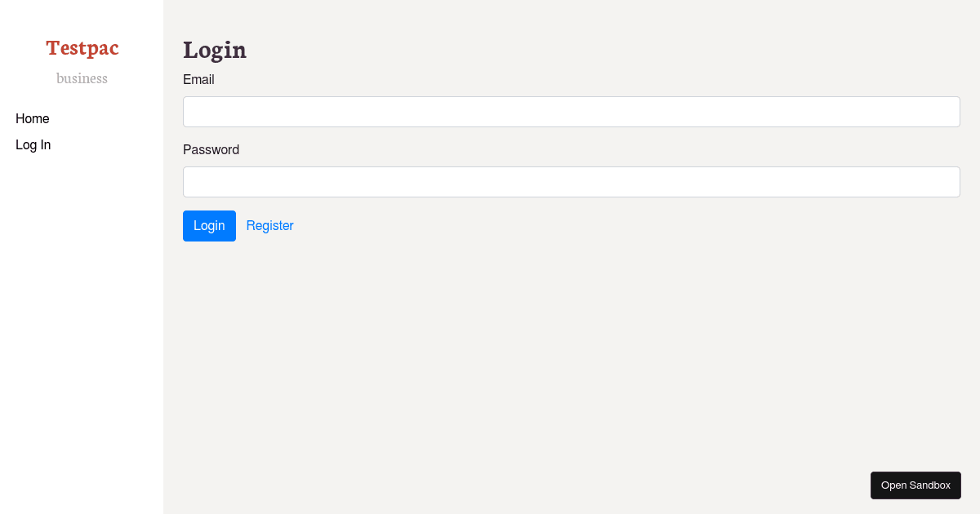This screenshot has width=980, height=514.
Task: Open the login page from sidebar Log In
Action: click(33, 144)
